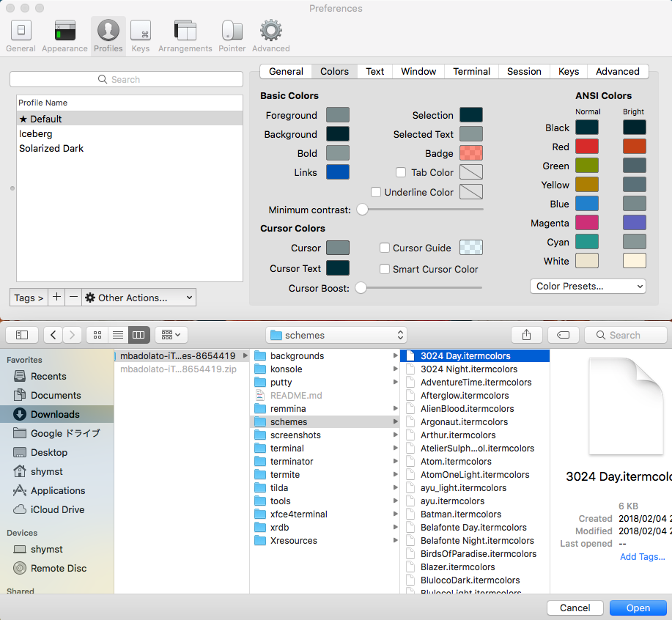Open the Advanced preferences gear icon

271,36
